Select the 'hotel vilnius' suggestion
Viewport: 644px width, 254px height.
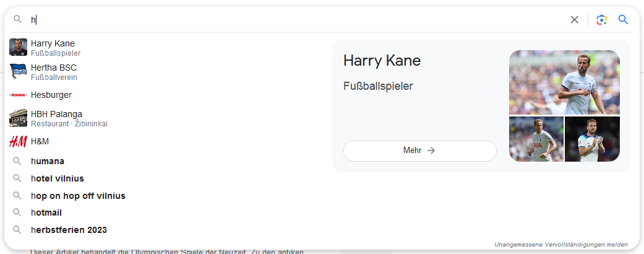(58, 178)
